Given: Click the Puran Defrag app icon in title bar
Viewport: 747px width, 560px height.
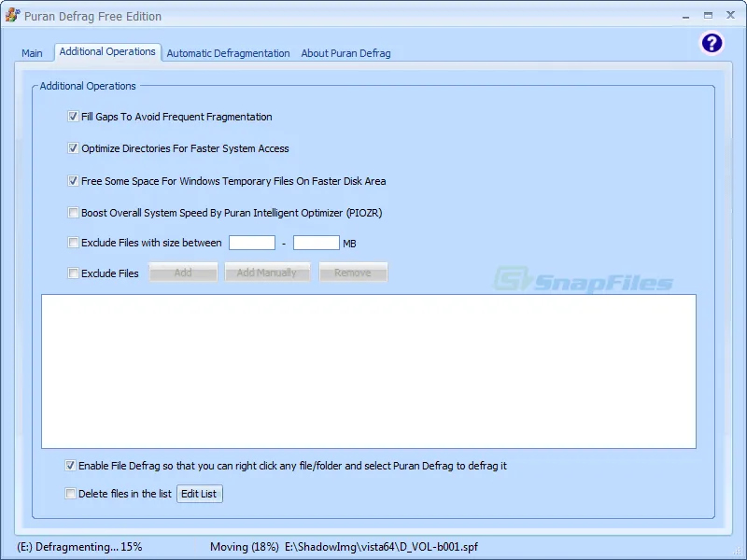Looking at the screenshot, I should click(x=13, y=15).
